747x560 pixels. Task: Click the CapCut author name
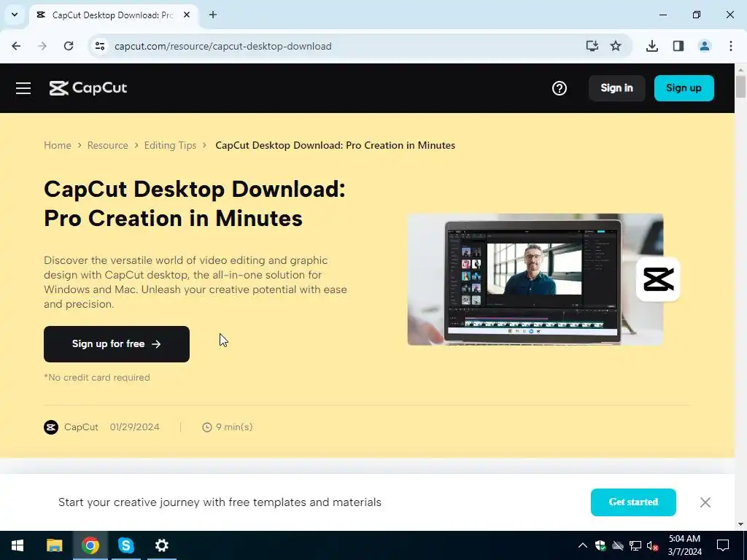81,427
